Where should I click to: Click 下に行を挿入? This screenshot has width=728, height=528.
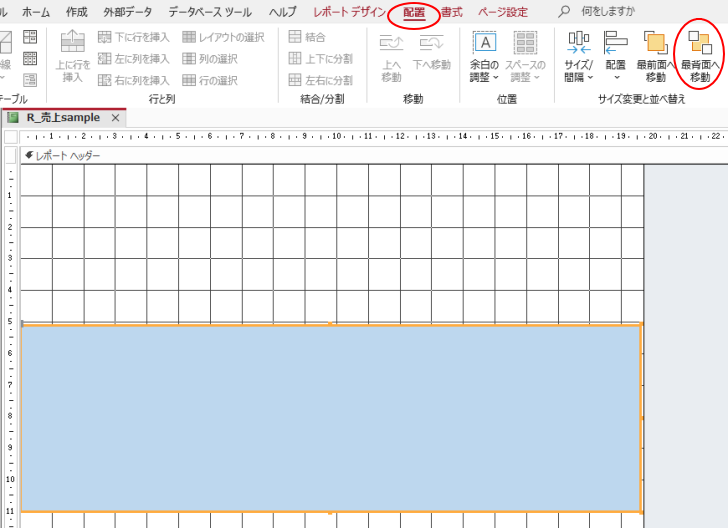134,37
